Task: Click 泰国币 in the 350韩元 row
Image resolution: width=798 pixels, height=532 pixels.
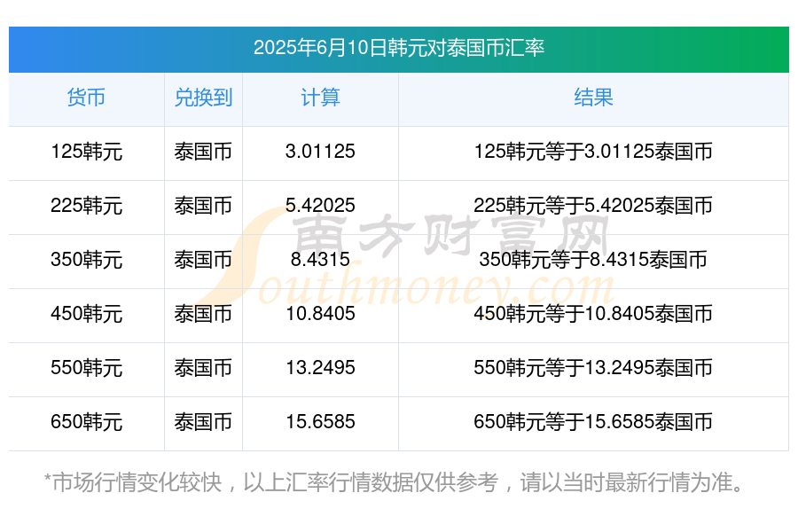Action: pos(203,260)
